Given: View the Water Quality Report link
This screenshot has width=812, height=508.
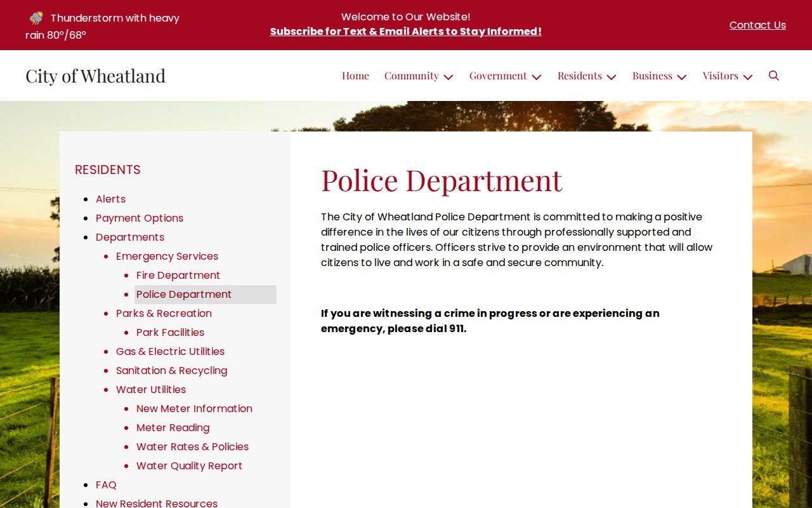Looking at the screenshot, I should coord(189,465).
